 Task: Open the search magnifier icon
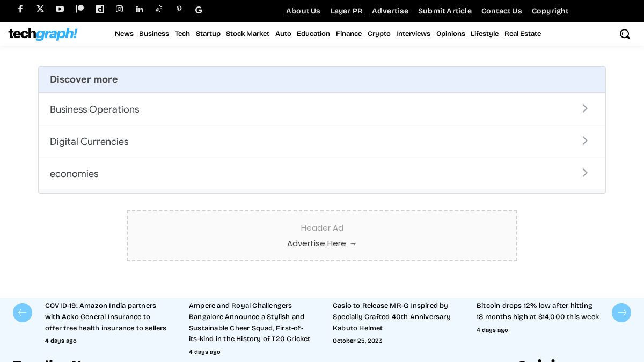click(x=625, y=34)
